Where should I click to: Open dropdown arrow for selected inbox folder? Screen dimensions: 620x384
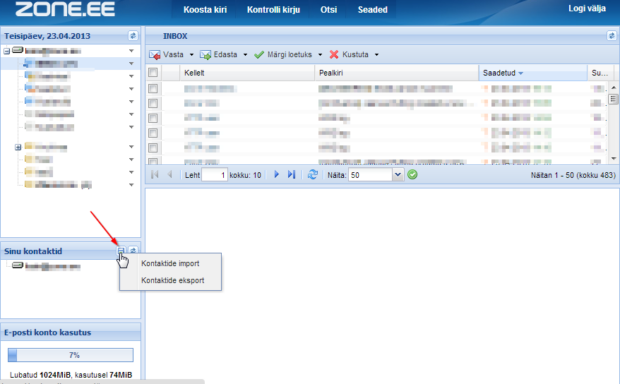click(x=131, y=63)
